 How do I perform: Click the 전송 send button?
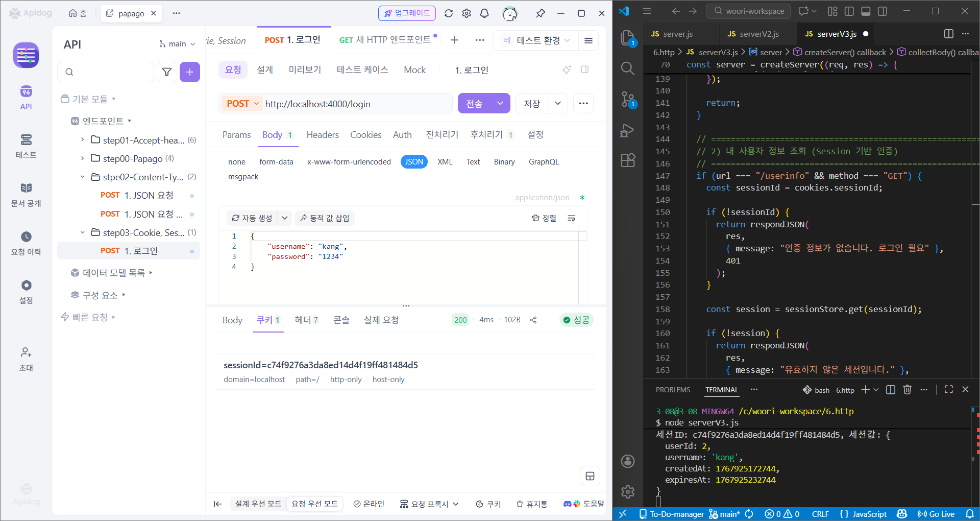click(474, 104)
